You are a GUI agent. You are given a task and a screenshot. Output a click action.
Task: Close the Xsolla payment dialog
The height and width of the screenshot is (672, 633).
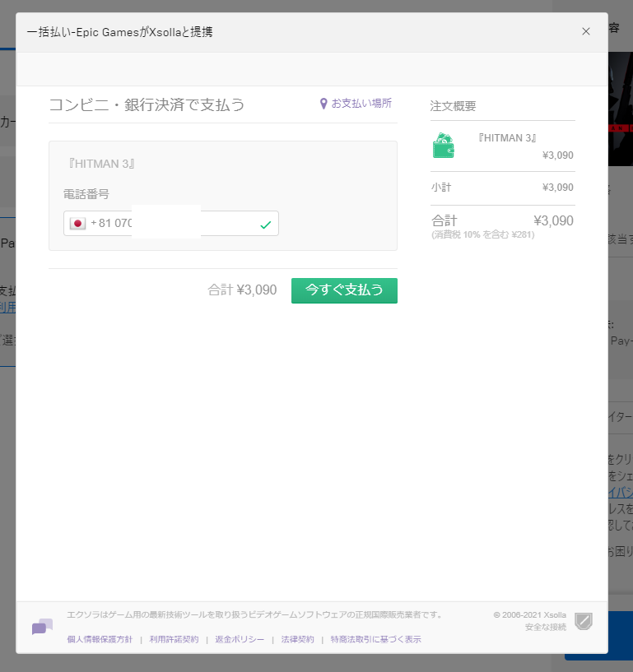click(586, 31)
